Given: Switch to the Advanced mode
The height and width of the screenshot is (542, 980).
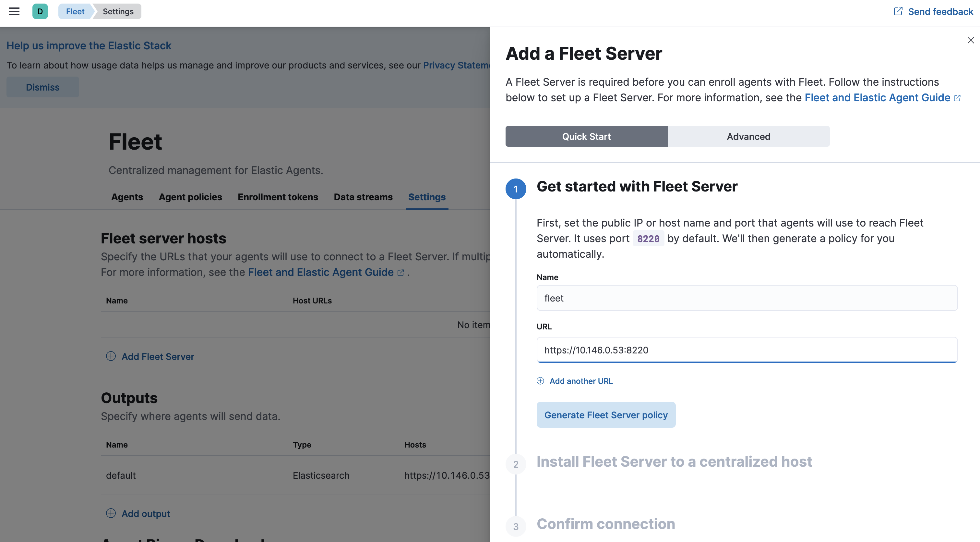Looking at the screenshot, I should [748, 136].
